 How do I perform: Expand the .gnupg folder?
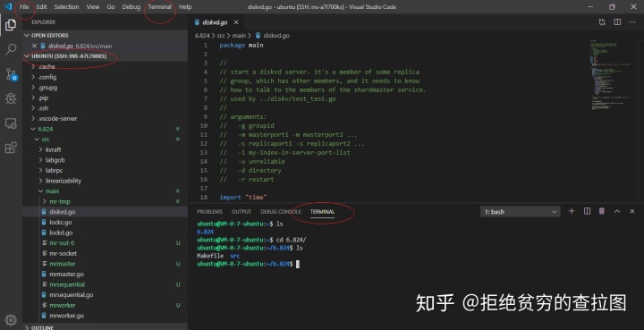106,88
